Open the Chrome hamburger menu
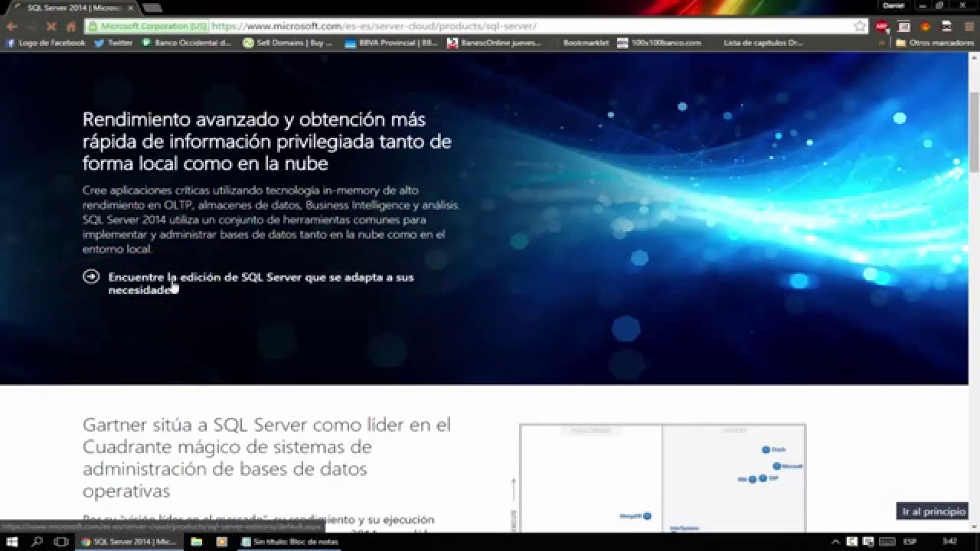 click(969, 26)
